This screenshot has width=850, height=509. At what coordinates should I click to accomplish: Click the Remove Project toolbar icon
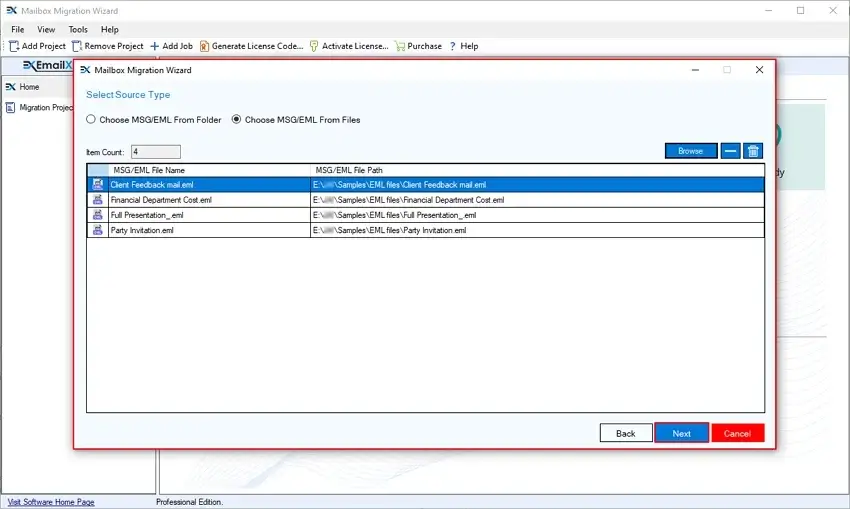click(77, 46)
